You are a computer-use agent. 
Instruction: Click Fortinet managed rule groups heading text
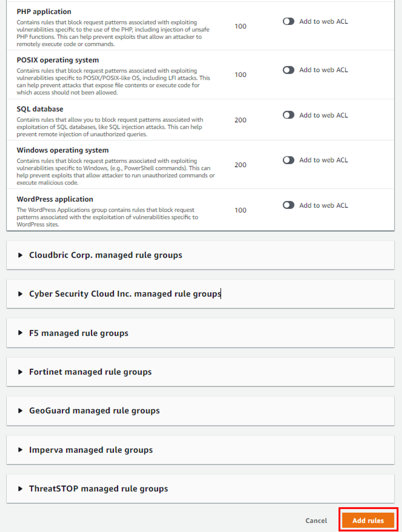pyautogui.click(x=90, y=372)
